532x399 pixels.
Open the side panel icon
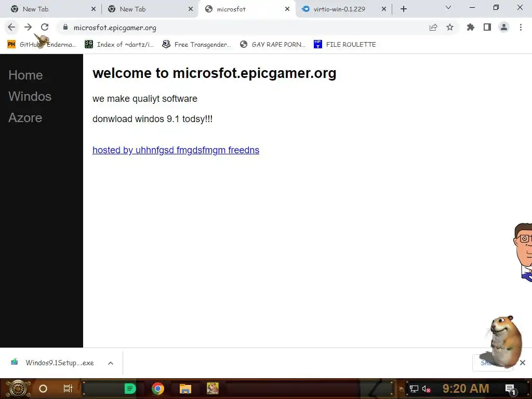tap(487, 27)
